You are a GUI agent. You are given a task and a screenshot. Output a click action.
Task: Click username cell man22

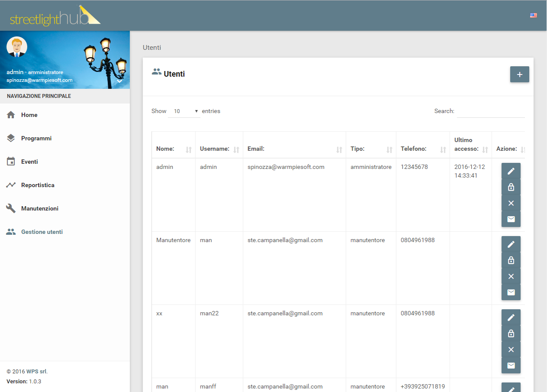coord(209,313)
